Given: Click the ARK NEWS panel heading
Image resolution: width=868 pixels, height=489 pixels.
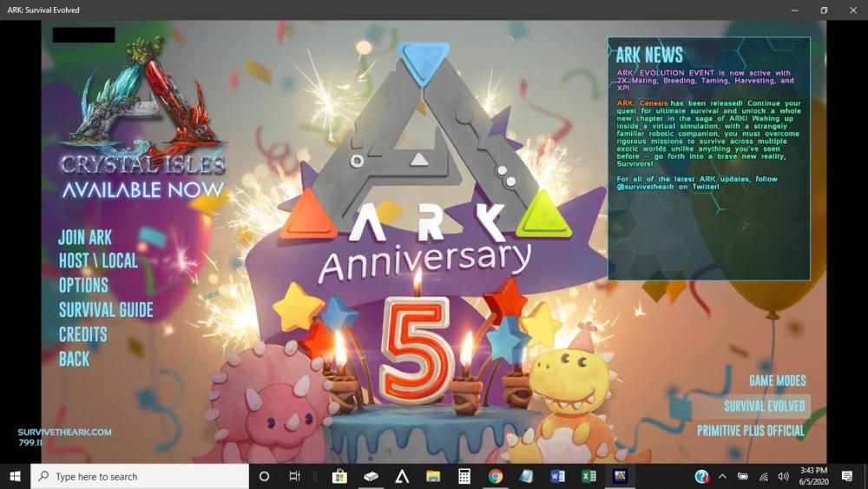Looking at the screenshot, I should click(649, 55).
